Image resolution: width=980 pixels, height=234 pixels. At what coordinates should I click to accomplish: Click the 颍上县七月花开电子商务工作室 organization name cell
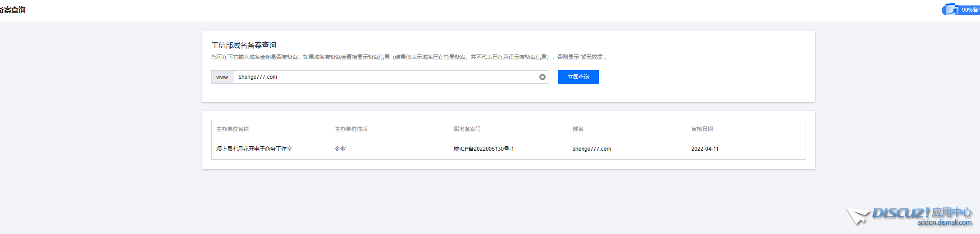pyautogui.click(x=254, y=149)
